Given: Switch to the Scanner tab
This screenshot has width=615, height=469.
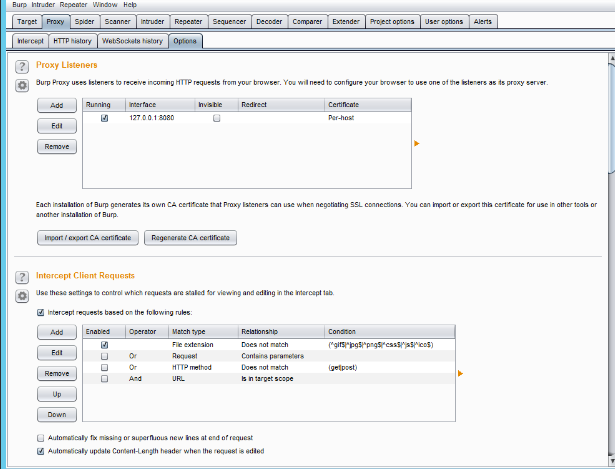Looking at the screenshot, I should click(x=117, y=22).
